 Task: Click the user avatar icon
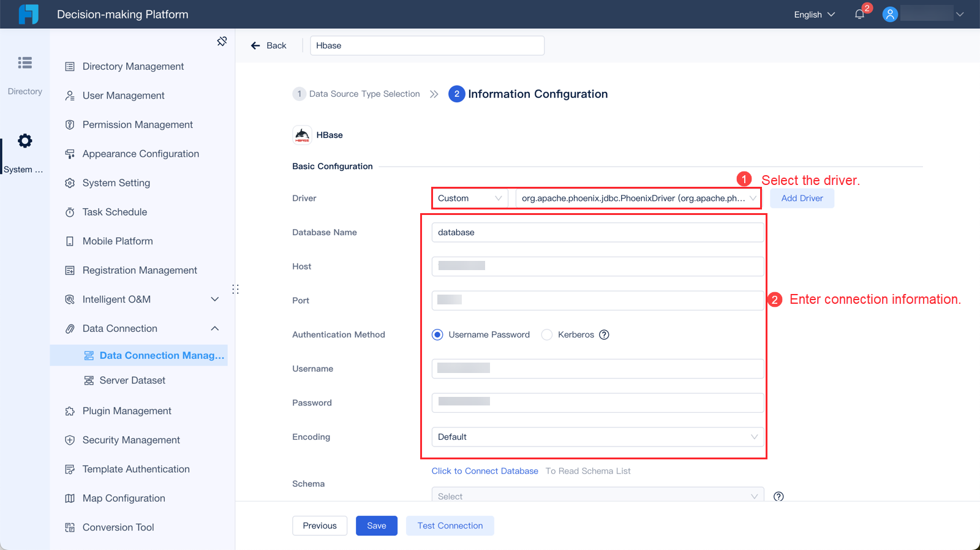(890, 14)
